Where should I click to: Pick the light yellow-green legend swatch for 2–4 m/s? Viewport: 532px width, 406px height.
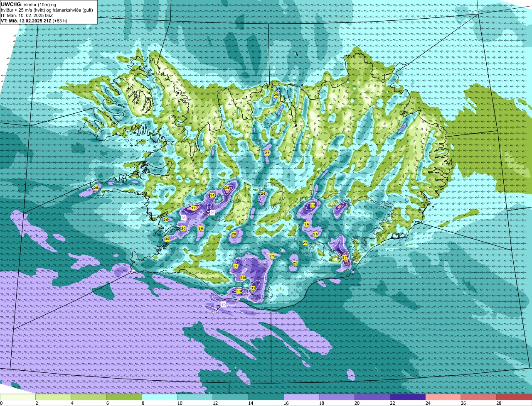pyautogui.click(x=53, y=397)
